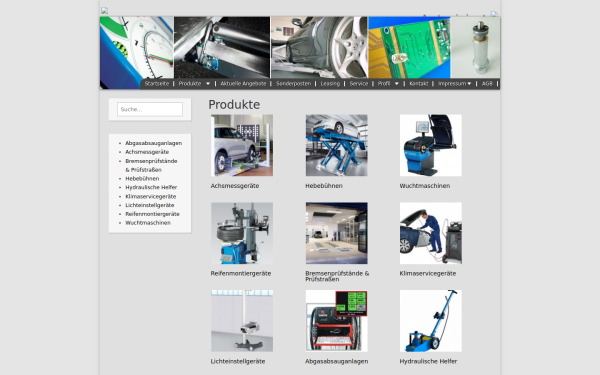Click the Abgasabsauganlagen product image
Viewport: 600px width, 375px height.
click(336, 321)
